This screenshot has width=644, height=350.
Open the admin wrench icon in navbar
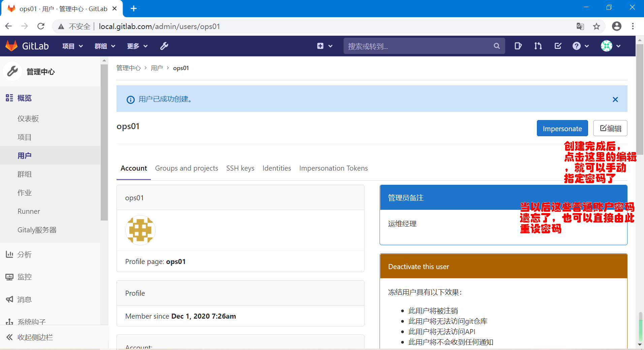(164, 46)
